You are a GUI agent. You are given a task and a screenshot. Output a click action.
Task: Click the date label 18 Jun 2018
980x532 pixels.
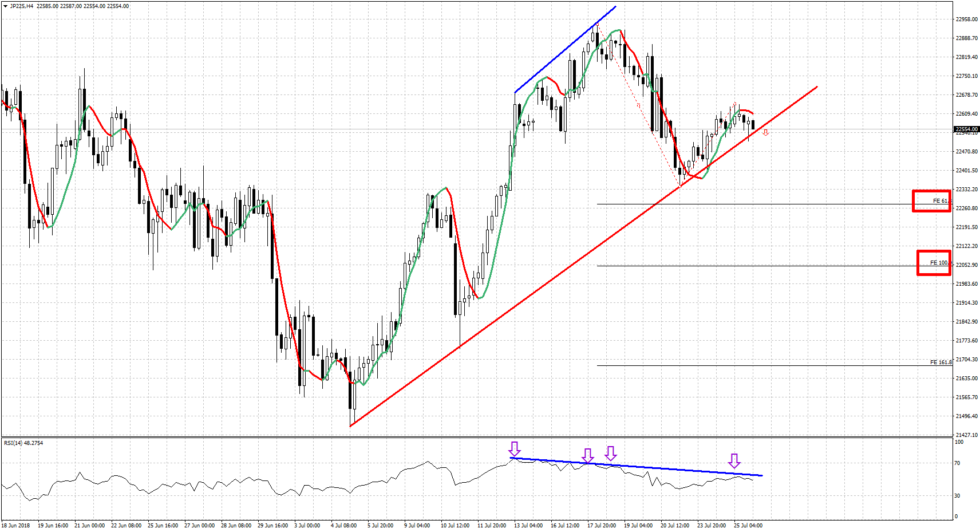click(x=15, y=526)
